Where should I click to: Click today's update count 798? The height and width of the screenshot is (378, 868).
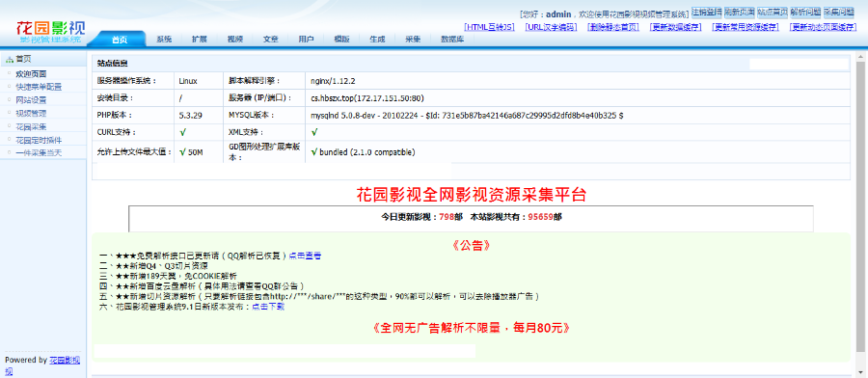[447, 218]
